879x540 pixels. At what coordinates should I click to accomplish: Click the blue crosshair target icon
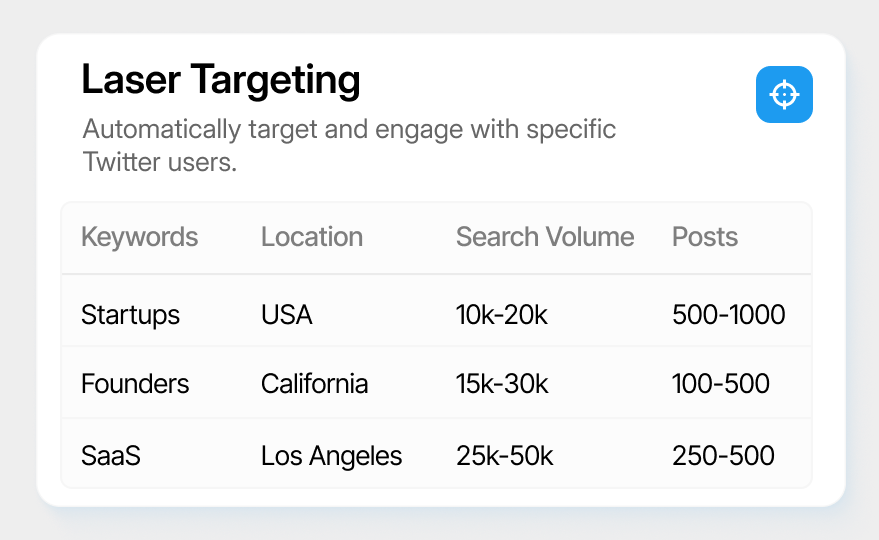coord(784,94)
